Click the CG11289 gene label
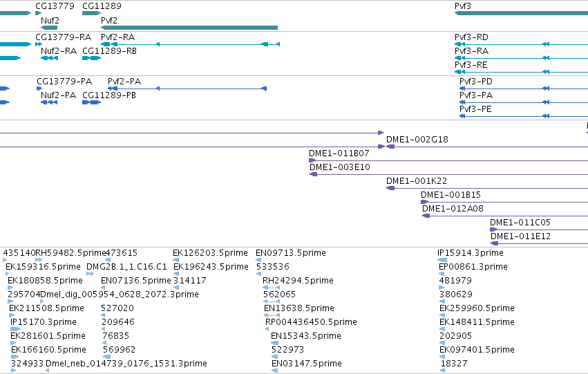This screenshot has width=588, height=374. click(102, 6)
